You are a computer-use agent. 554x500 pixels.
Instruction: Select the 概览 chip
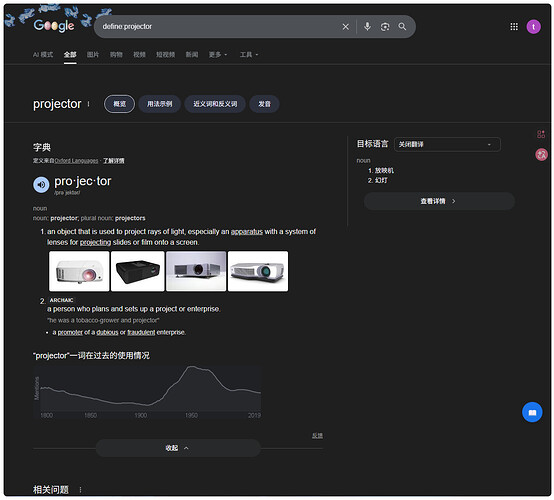coord(119,104)
